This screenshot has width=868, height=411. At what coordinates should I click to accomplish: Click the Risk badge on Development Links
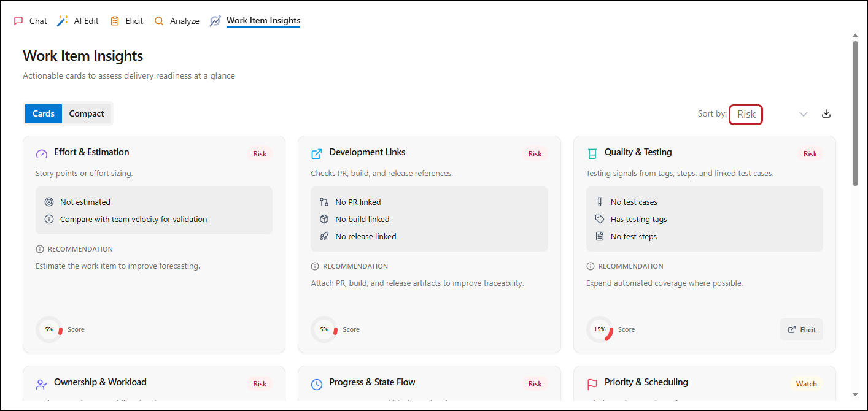tap(535, 154)
